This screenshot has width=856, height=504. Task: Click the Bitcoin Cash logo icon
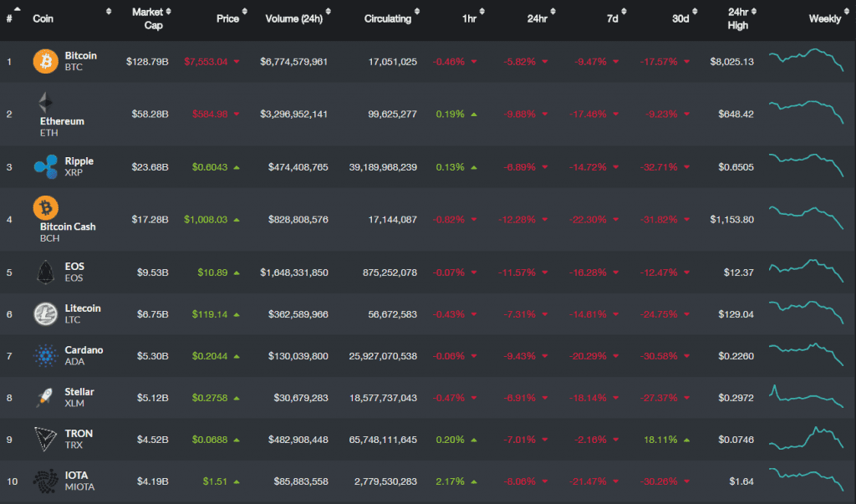[45, 207]
